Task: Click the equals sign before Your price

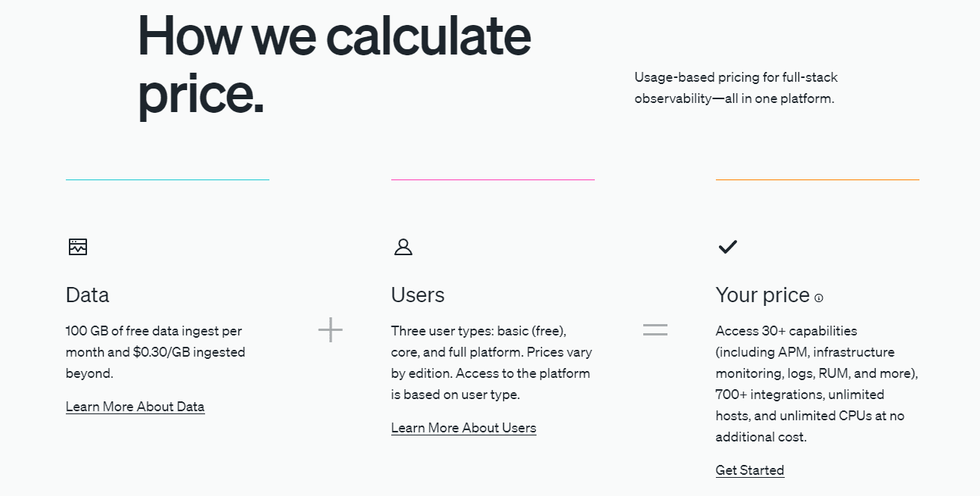Action: (x=655, y=330)
